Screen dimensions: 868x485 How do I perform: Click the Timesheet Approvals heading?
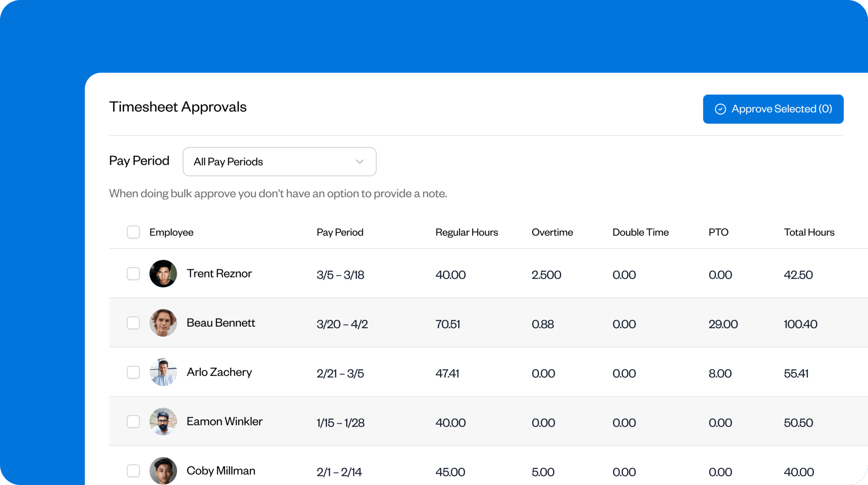(178, 107)
